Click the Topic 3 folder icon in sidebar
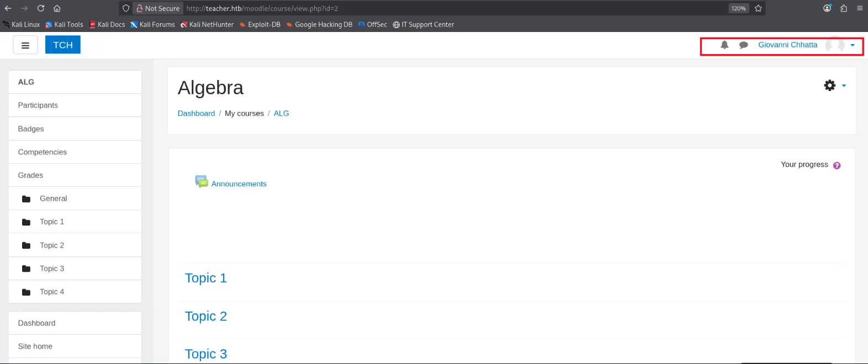This screenshot has height=364, width=868. [26, 269]
